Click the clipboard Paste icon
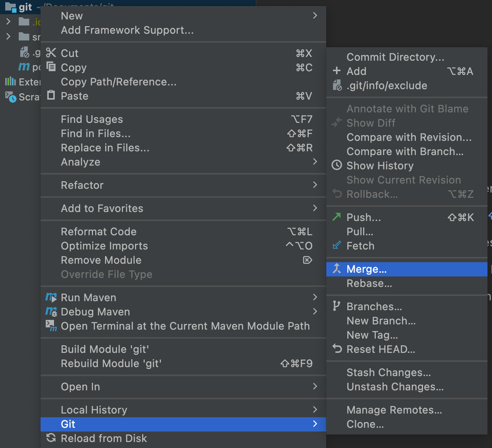 (x=51, y=96)
